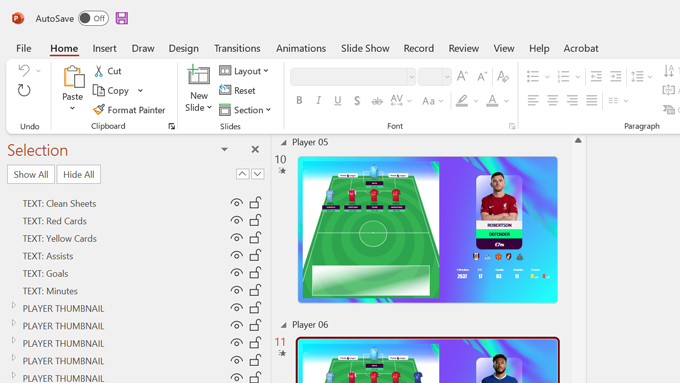This screenshot has width=680, height=383.
Task: Select TEXT: Yellow Cards row label
Action: tap(60, 239)
